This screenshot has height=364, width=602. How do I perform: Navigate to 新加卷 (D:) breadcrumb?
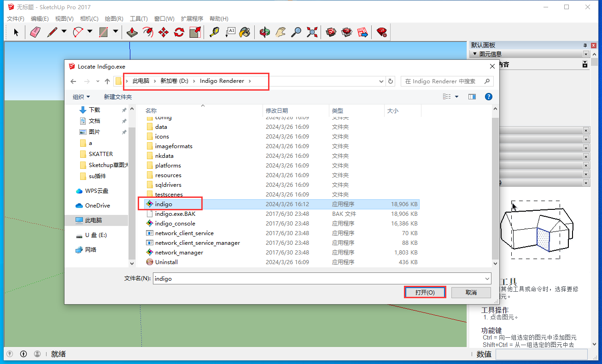point(174,81)
